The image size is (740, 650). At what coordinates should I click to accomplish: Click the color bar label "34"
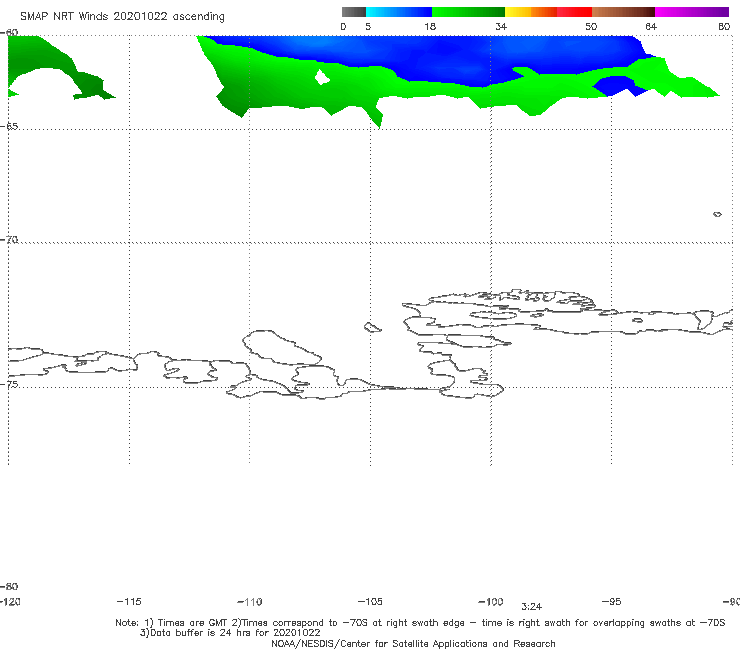click(501, 26)
